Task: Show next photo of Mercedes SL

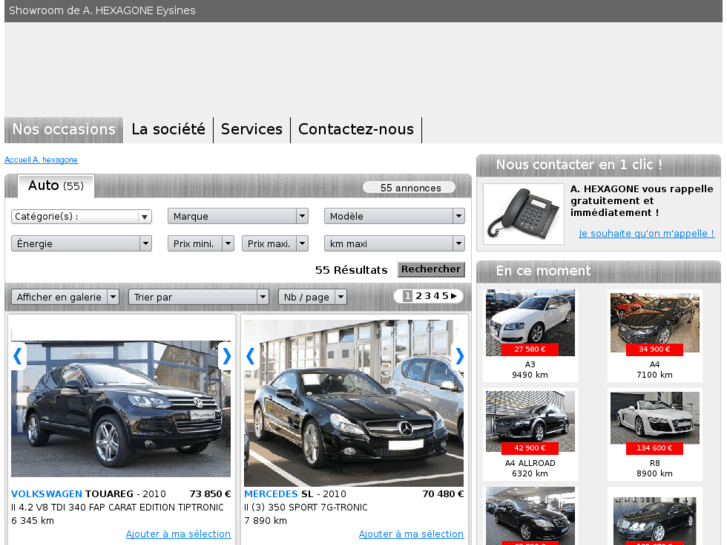Action: [x=459, y=356]
